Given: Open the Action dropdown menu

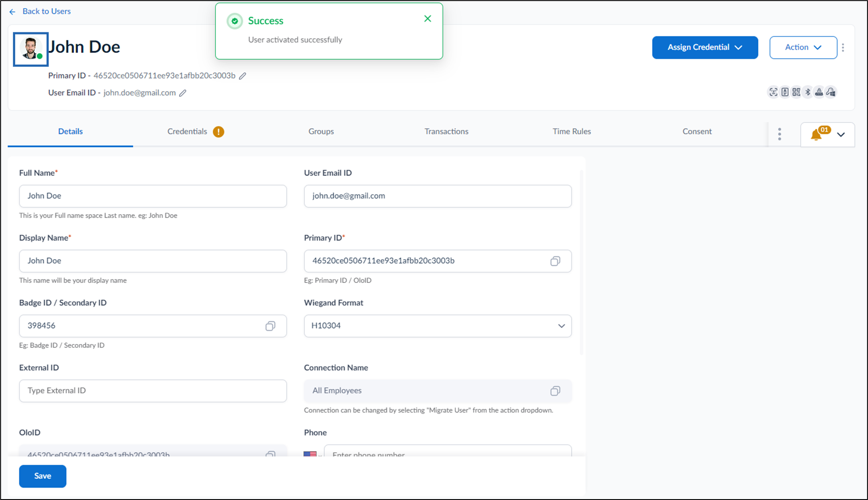Looking at the screenshot, I should tap(803, 47).
